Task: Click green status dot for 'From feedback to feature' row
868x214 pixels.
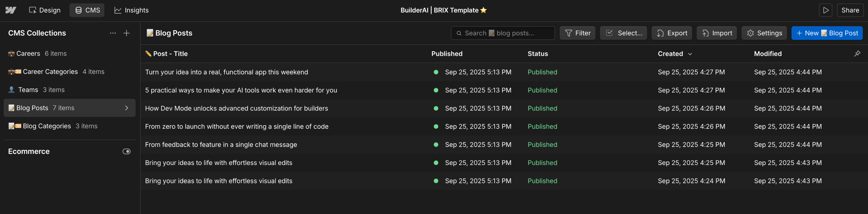Action: pos(436,145)
